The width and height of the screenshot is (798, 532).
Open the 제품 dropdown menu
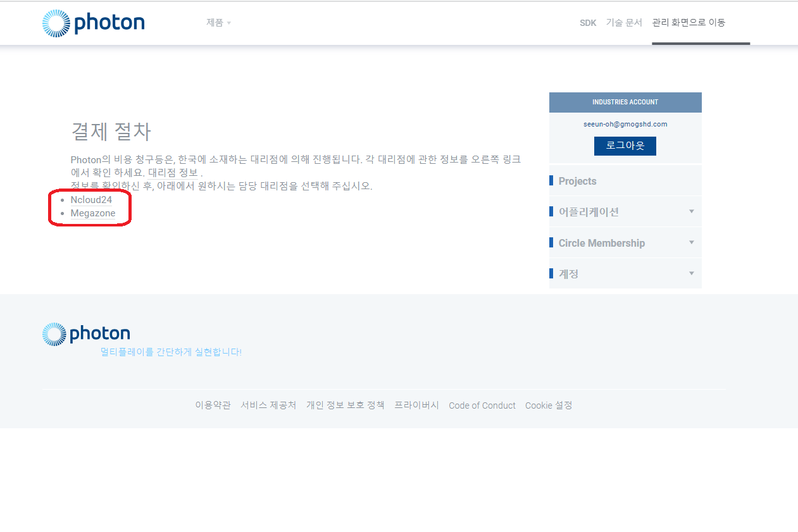click(x=218, y=23)
